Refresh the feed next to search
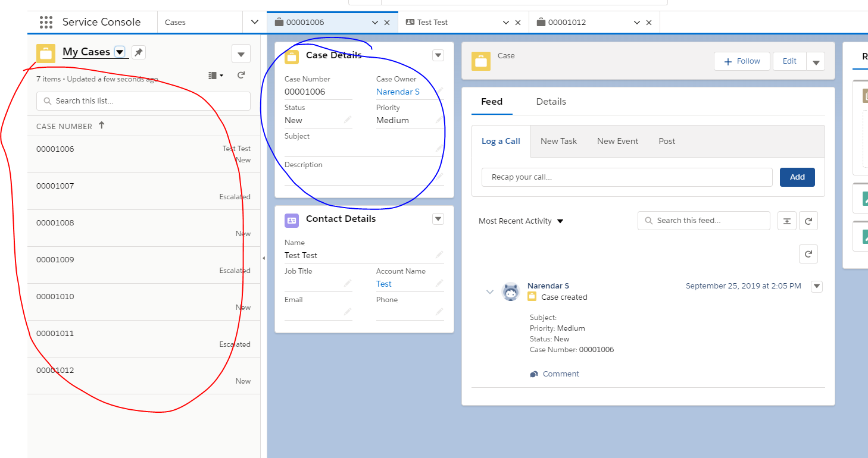Viewport: 868px width, 458px height. click(x=808, y=221)
